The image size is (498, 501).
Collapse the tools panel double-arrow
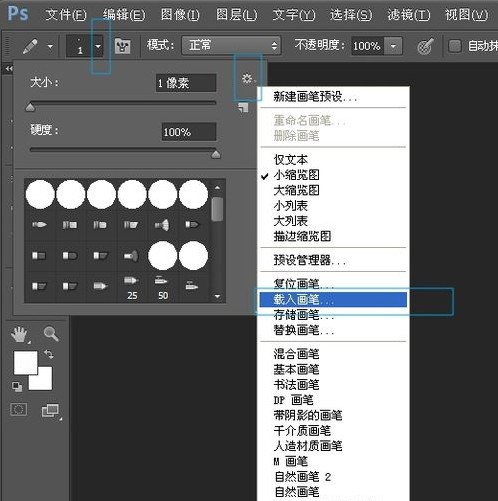point(9,69)
